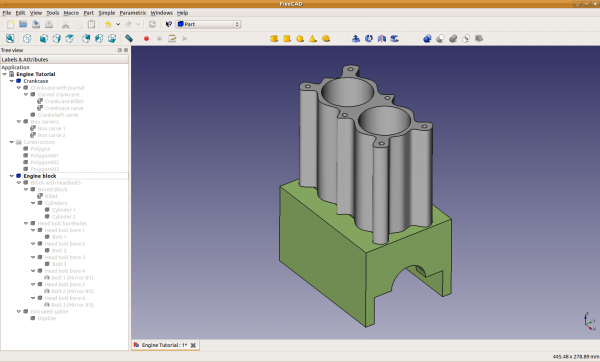Screen dimensions: 600x362
Task: Open the measure distance ruler tool
Action: [x=129, y=38]
